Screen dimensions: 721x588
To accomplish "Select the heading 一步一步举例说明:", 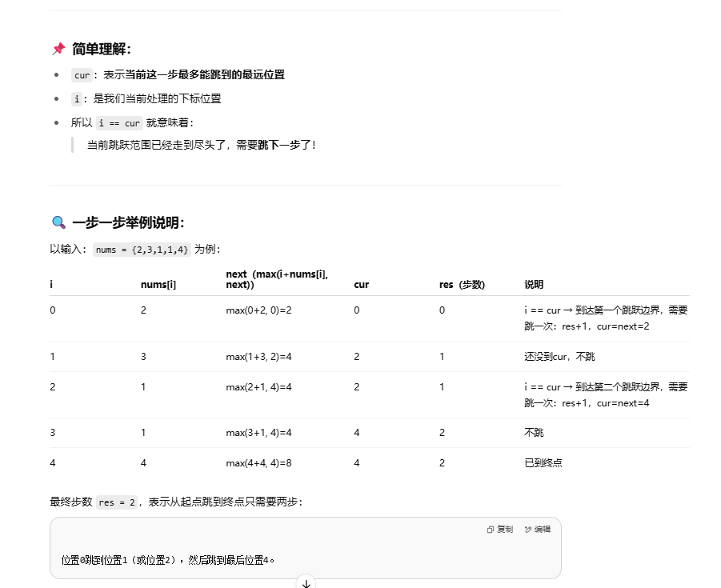I will pyautogui.click(x=128, y=222).
